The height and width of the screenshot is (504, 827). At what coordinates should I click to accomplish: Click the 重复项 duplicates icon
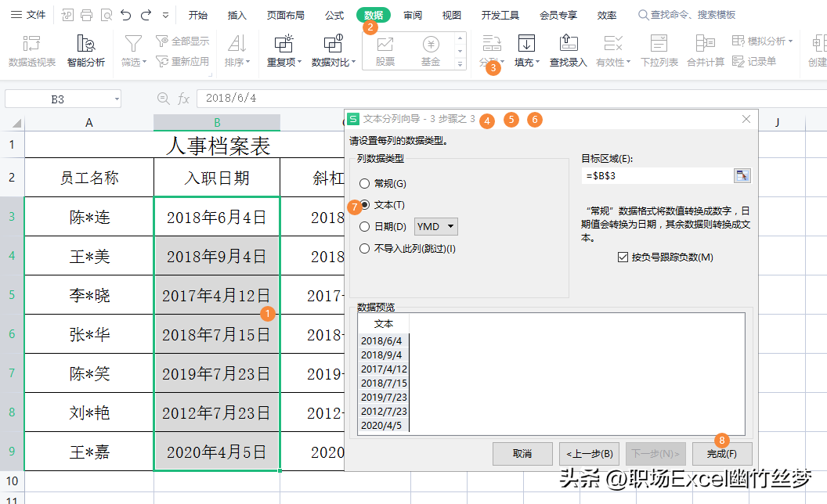pos(283,44)
